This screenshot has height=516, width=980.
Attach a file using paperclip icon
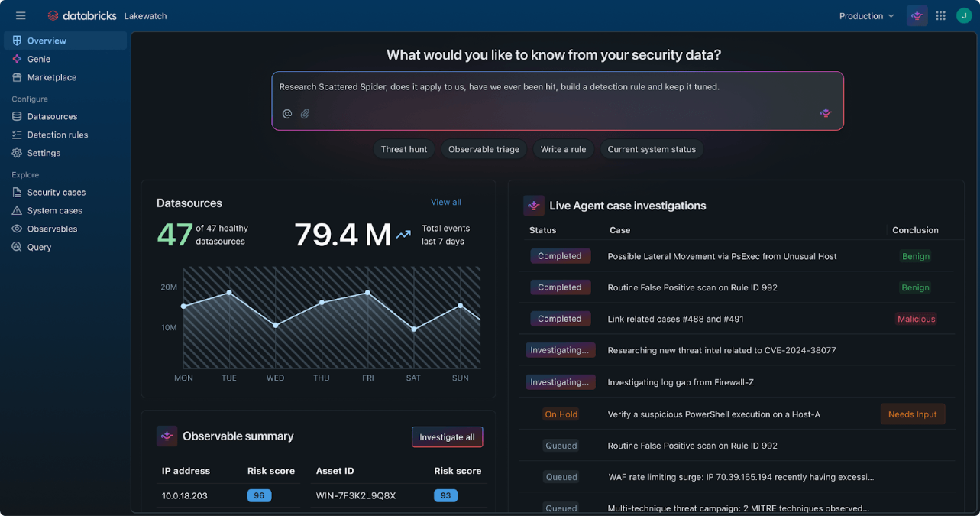coord(305,114)
